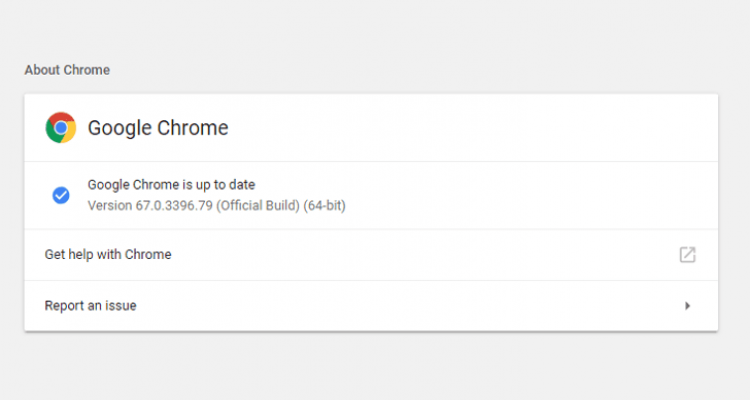Click the version number 67.0.3396.79
The height and width of the screenshot is (400, 750).
point(174,206)
